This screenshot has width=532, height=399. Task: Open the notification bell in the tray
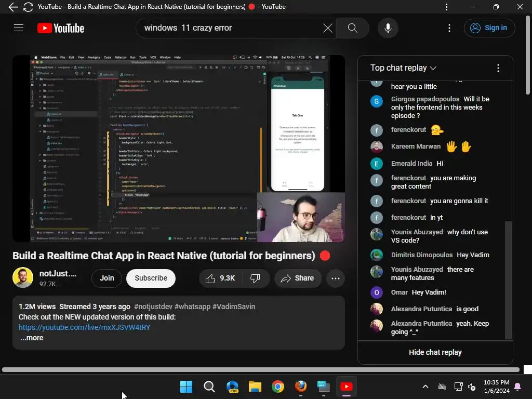518,387
